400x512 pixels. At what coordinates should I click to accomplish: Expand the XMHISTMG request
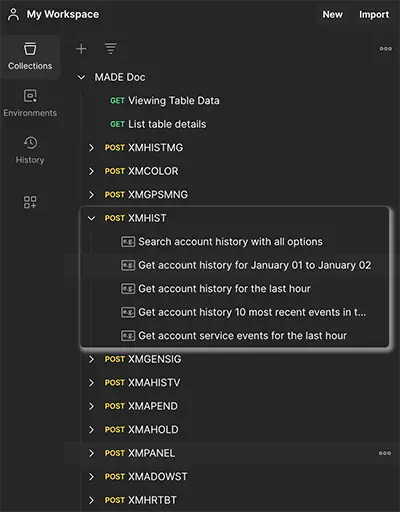click(x=91, y=148)
